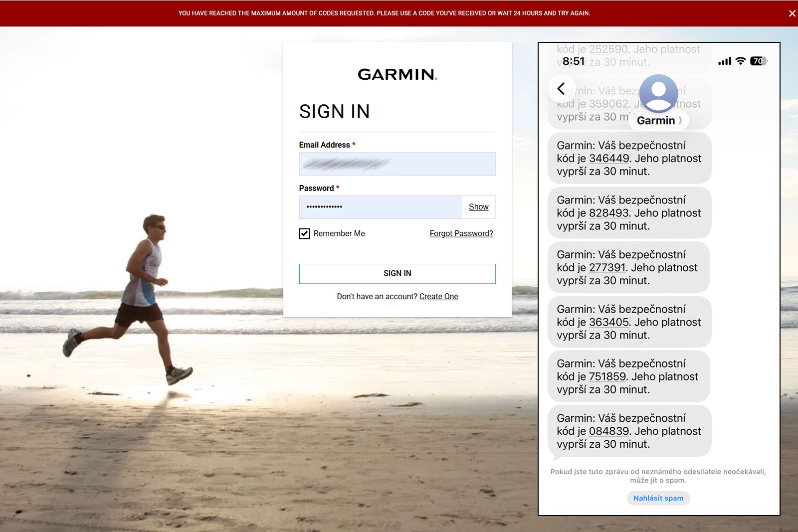The height and width of the screenshot is (532, 798).
Task: Toggle the Remember Me checkbox
Action: tap(304, 234)
